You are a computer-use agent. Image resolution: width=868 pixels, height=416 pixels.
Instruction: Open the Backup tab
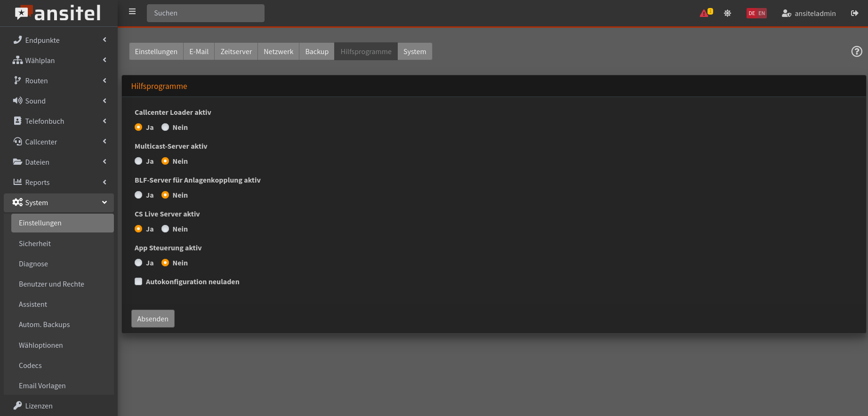coord(317,51)
